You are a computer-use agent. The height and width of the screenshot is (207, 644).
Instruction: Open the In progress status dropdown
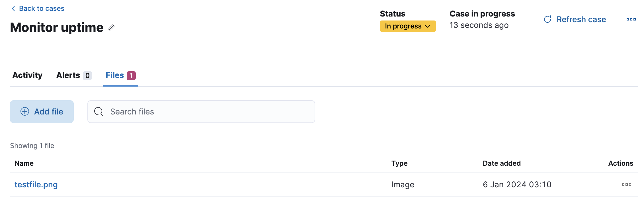403,26
